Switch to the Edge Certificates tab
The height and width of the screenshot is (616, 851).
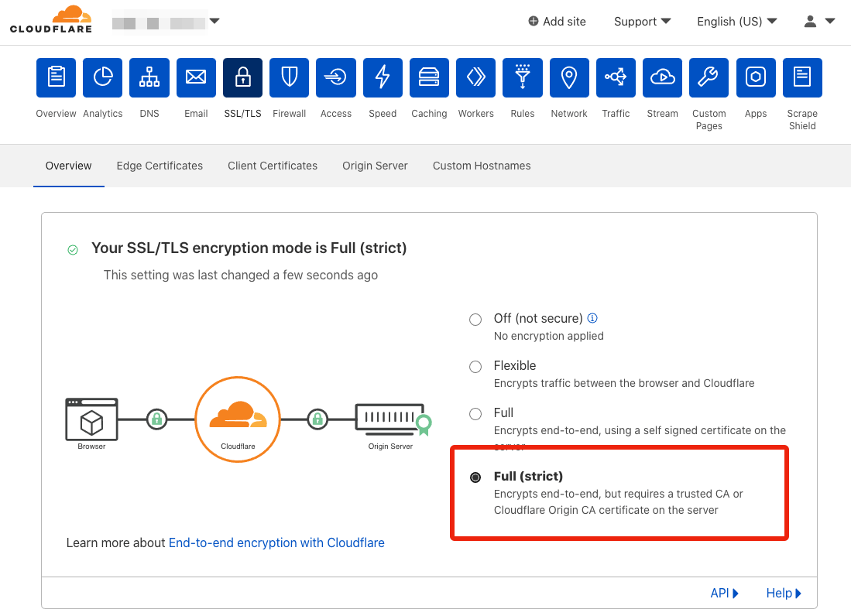[x=160, y=166]
